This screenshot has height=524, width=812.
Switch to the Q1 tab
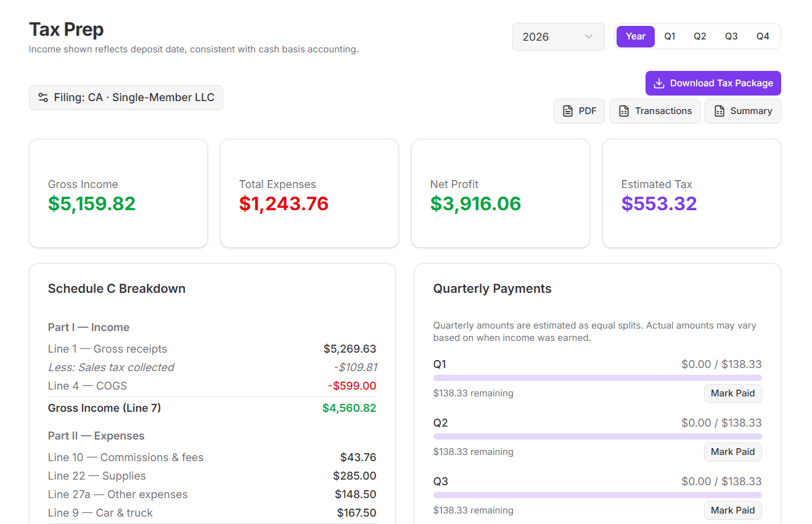pos(670,36)
